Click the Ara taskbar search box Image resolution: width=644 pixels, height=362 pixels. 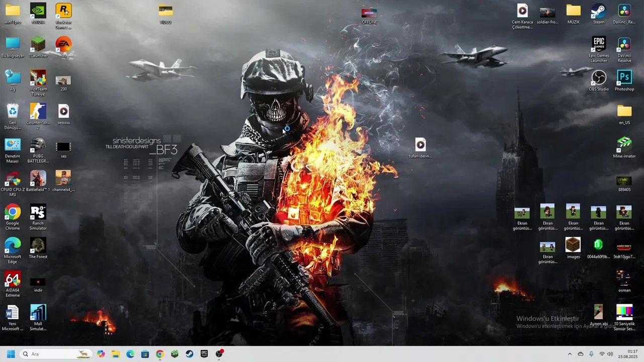click(56, 354)
